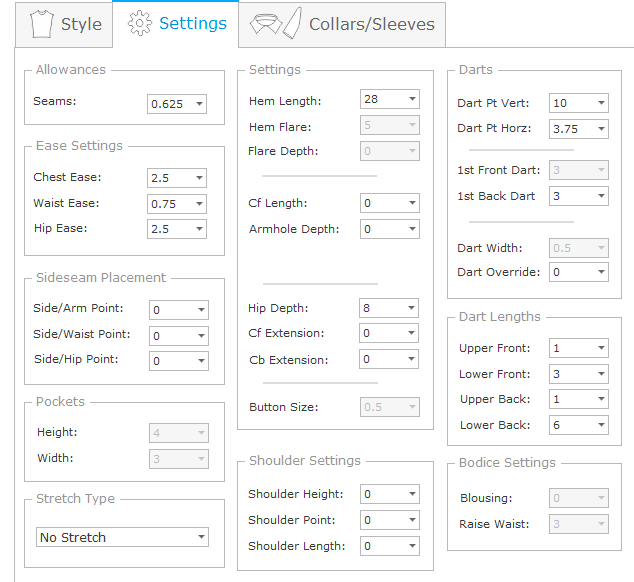Open the Hip Depth dropdown arrow
This screenshot has height=582, width=634.
coord(411,308)
